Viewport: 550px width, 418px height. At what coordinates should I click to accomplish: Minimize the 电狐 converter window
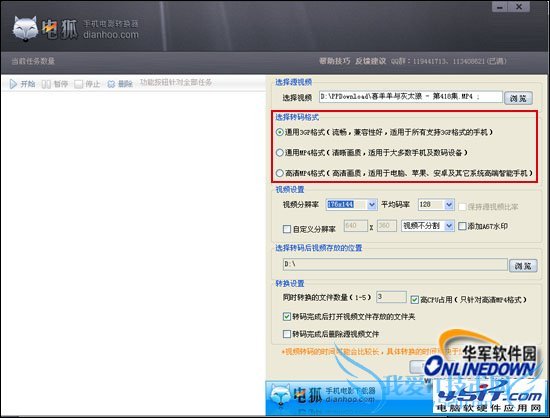(x=500, y=7)
